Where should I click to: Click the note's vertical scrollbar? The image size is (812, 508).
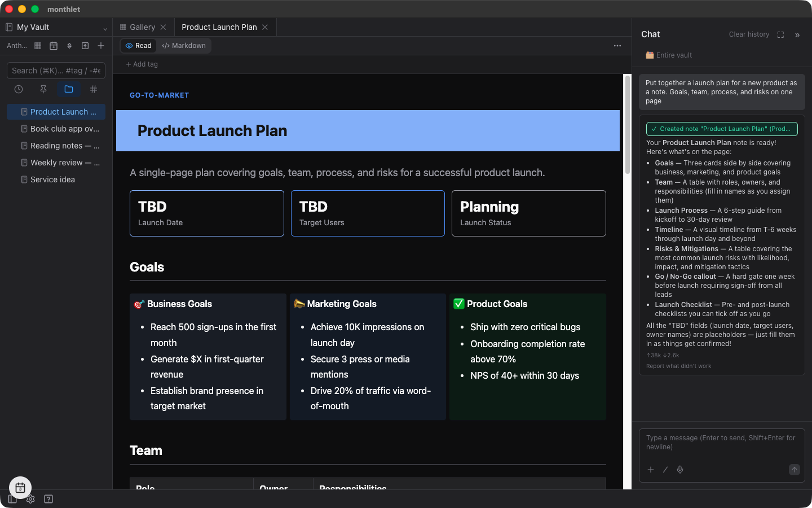[627, 124]
